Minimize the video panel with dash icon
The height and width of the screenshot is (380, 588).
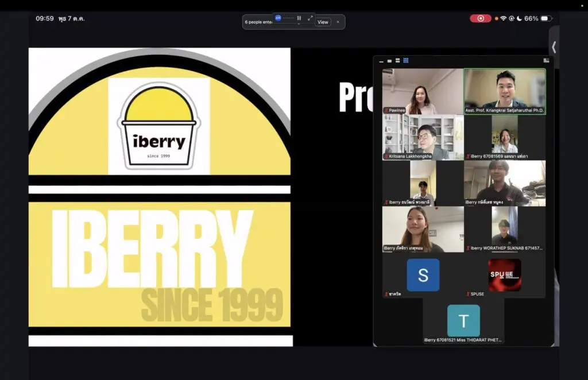tap(381, 61)
